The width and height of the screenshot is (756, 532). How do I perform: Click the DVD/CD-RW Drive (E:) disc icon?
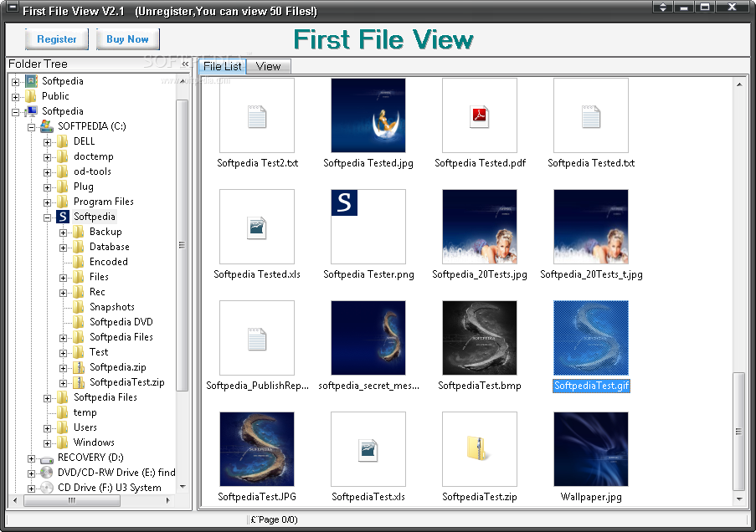click(x=47, y=473)
